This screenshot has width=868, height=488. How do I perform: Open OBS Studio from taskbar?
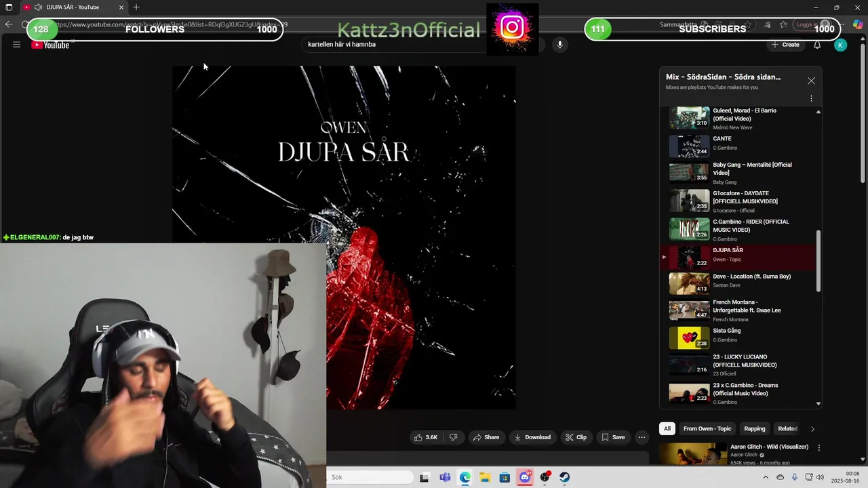[545, 478]
